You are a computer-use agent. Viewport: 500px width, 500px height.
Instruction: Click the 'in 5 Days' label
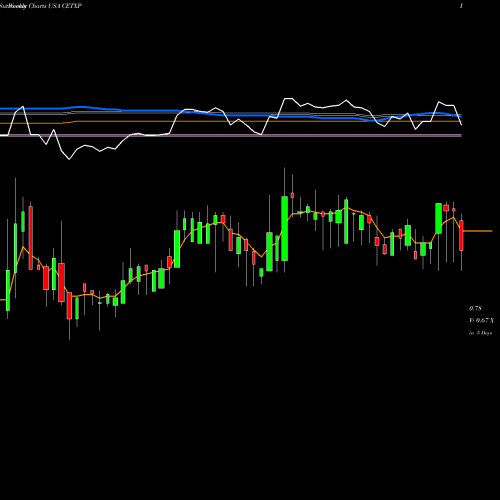[x=480, y=333]
